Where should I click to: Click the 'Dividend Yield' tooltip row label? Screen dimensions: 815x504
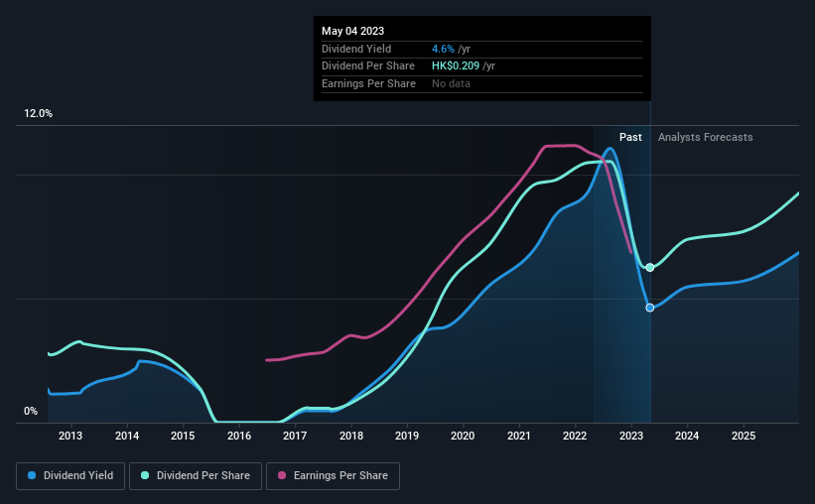pos(356,49)
